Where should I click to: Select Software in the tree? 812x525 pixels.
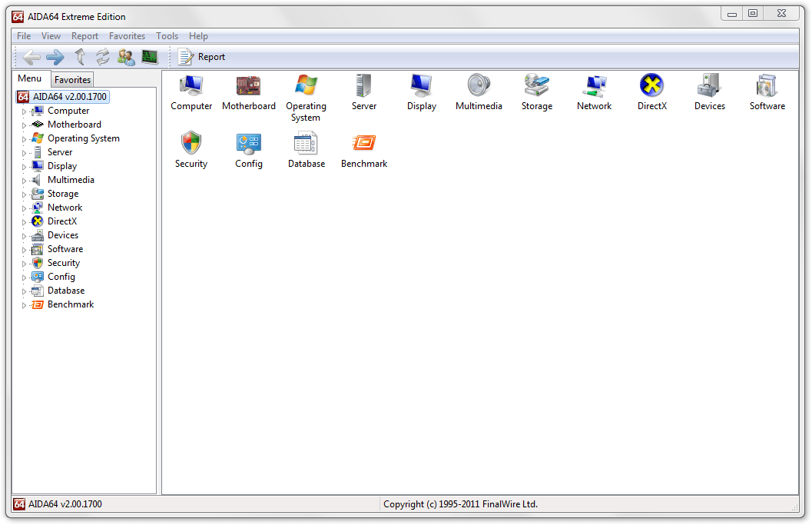(x=65, y=249)
